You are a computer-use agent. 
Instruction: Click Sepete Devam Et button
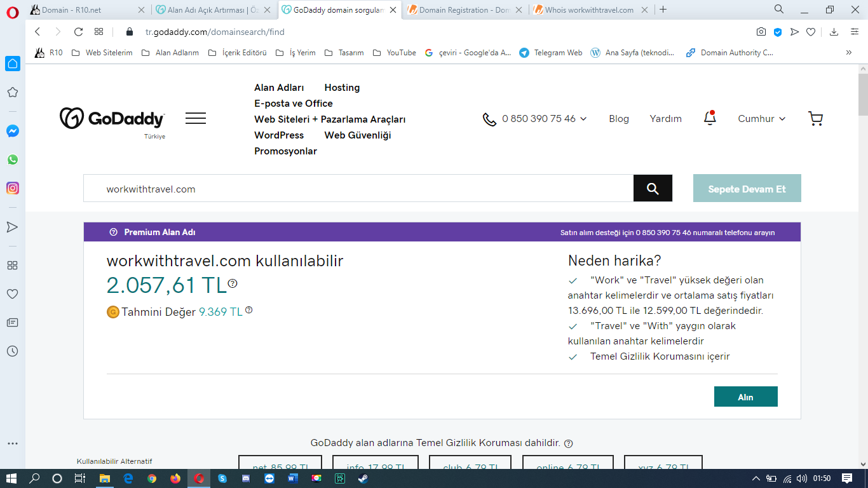747,188
